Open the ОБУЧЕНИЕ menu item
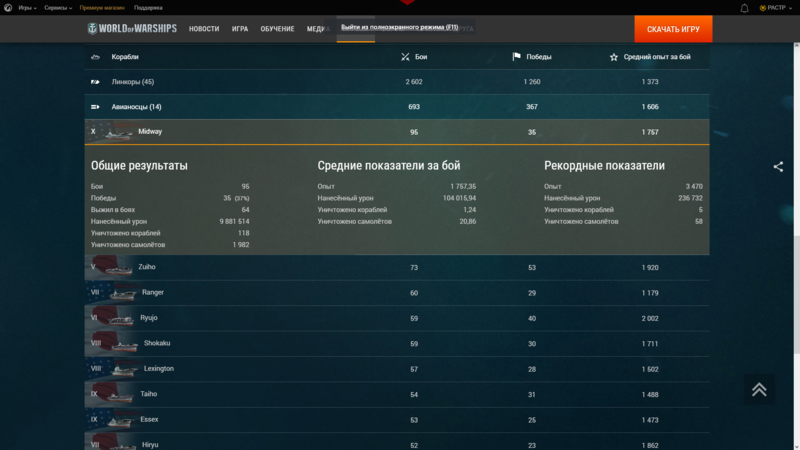The width and height of the screenshot is (800, 450). coord(277,29)
